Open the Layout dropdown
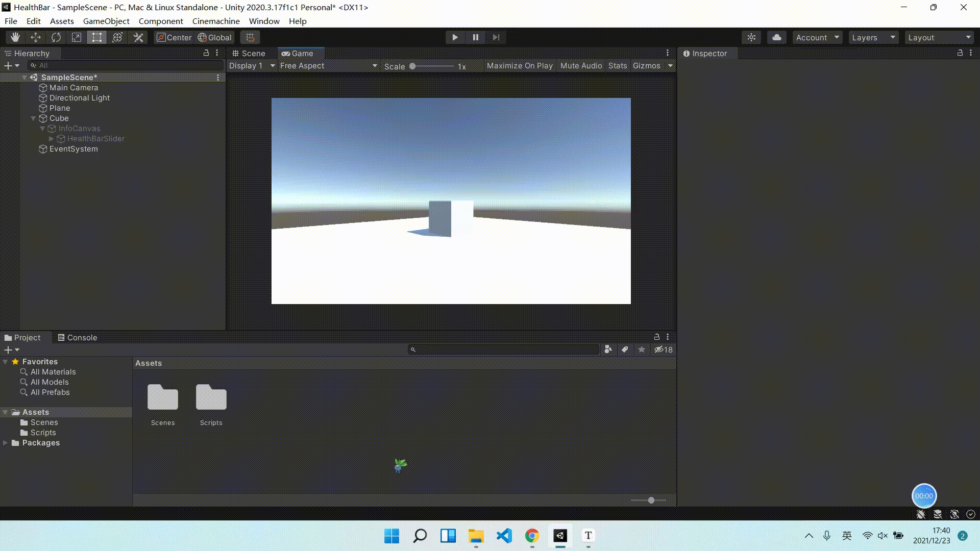 click(x=939, y=38)
